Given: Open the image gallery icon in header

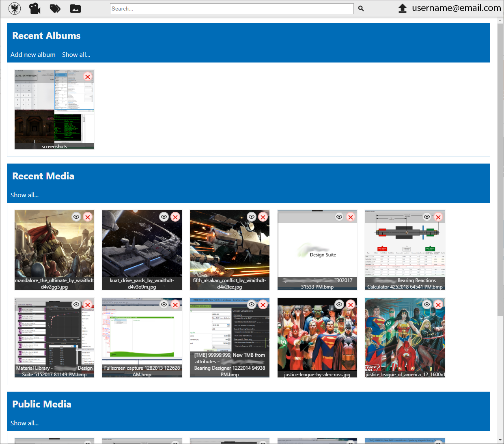Looking at the screenshot, I should click(x=75, y=9).
